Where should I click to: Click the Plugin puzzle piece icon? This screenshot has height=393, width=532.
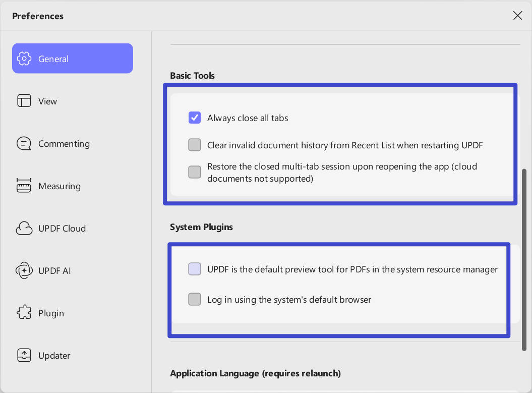[x=24, y=313]
